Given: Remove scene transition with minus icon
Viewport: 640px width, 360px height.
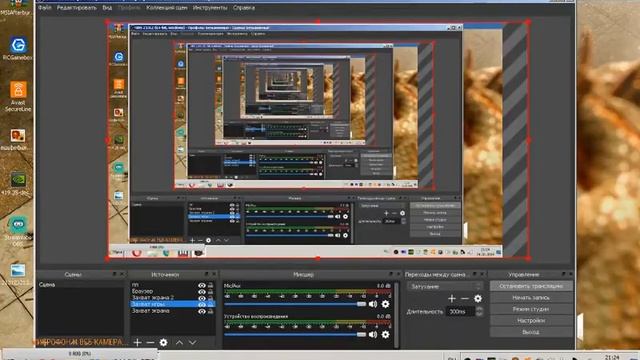Looking at the screenshot, I should click(x=464, y=299).
